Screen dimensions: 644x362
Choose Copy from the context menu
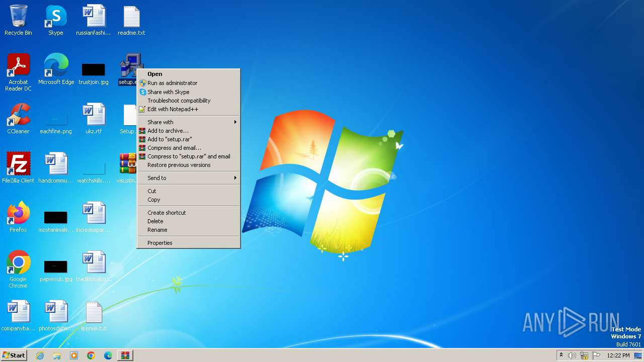pos(189,200)
